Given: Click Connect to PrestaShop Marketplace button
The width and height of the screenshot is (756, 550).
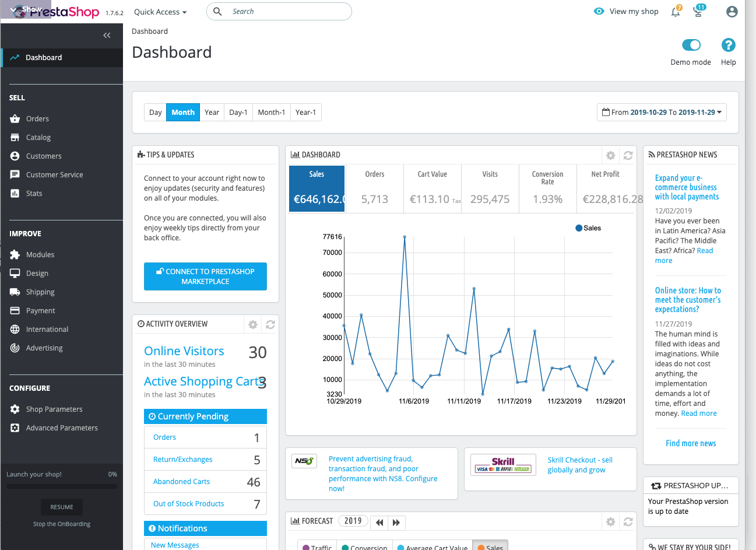Looking at the screenshot, I should [205, 276].
